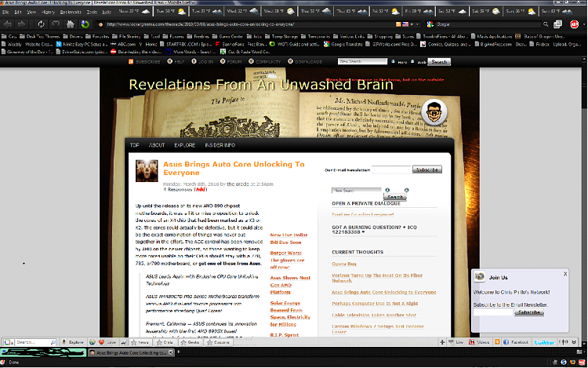Click the Firefox icon in the status bar

[x=572, y=363]
